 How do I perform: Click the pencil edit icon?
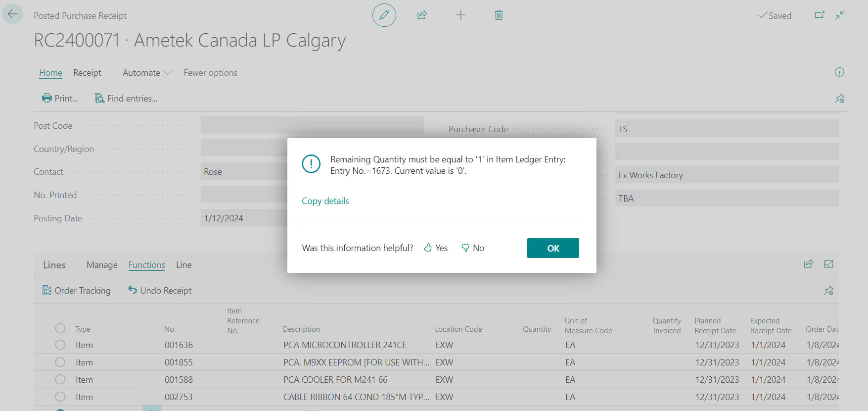pos(384,15)
